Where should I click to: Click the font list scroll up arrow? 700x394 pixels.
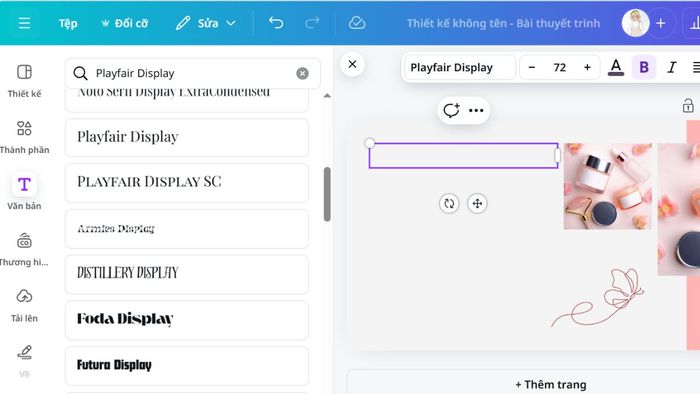[327, 95]
